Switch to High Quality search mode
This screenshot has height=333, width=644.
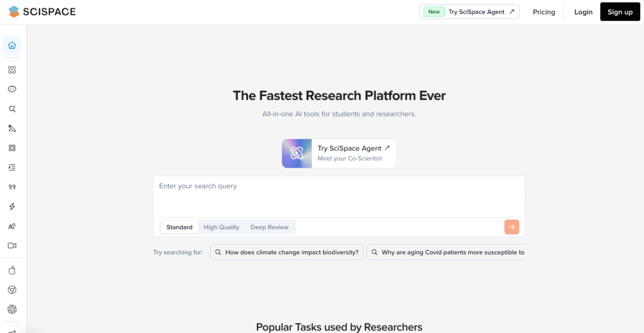(x=222, y=227)
